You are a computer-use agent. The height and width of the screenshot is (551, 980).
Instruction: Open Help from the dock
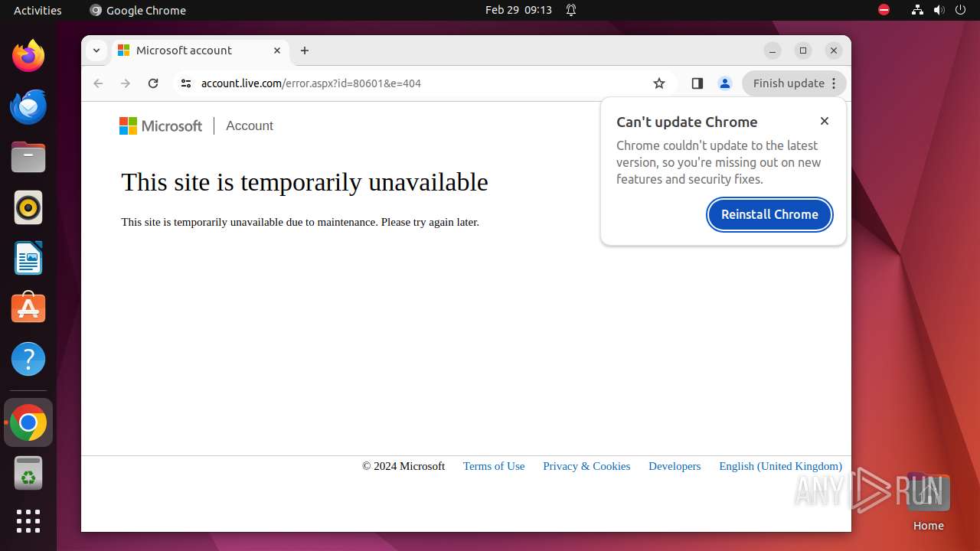tap(28, 359)
